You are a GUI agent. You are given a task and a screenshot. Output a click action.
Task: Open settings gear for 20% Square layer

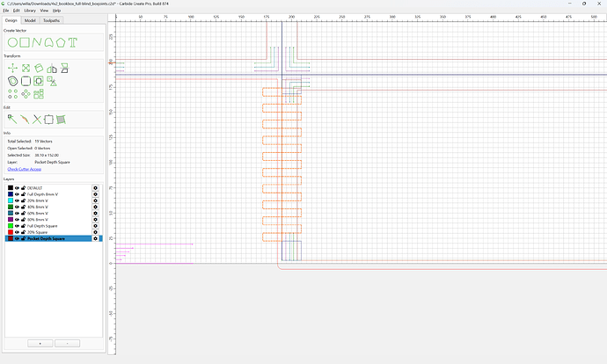95,232
